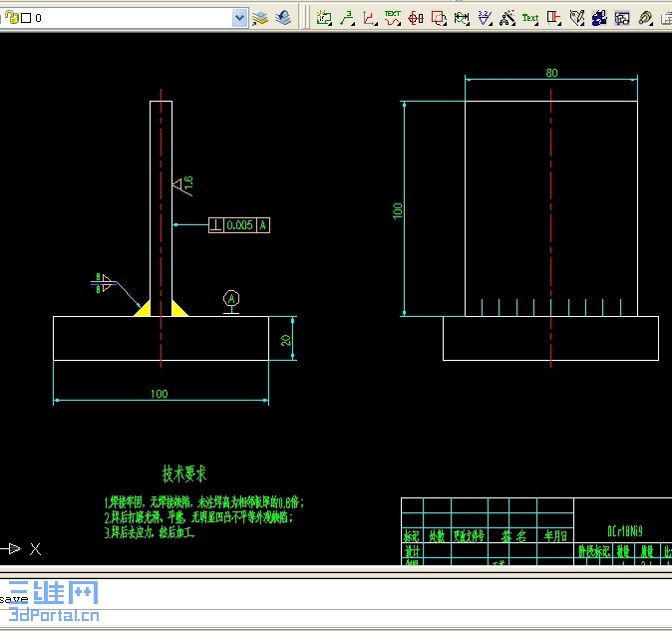672x631 pixels.
Task: Select technical requirement line 1 text
Action: coord(204,502)
